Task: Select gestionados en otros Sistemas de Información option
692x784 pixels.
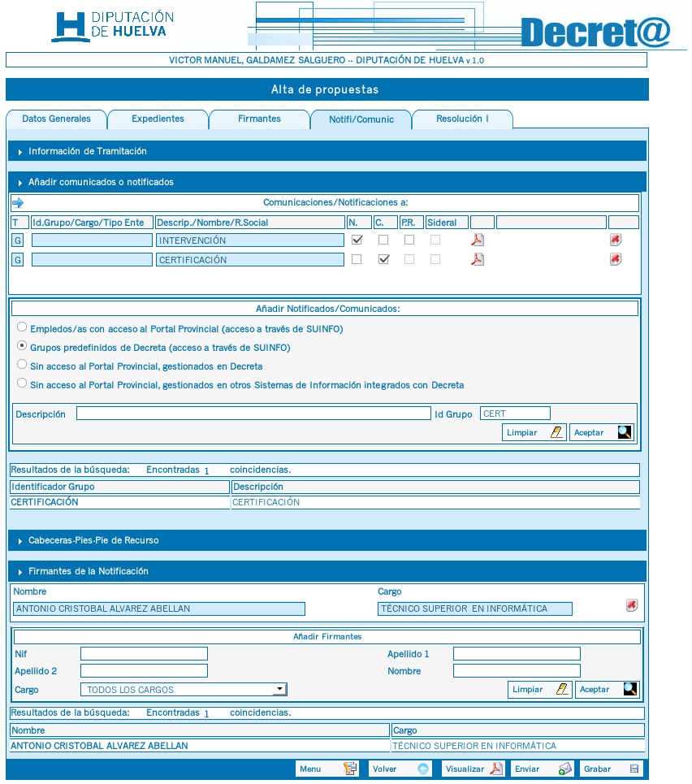Action: click(x=22, y=383)
